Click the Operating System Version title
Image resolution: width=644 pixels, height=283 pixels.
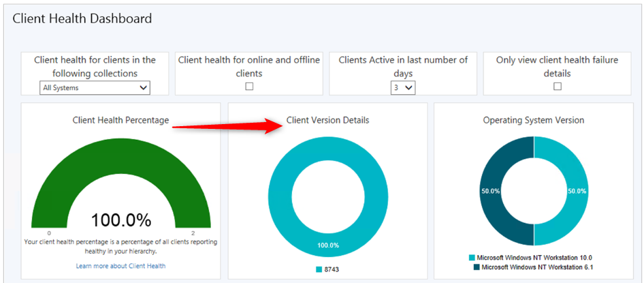(534, 121)
